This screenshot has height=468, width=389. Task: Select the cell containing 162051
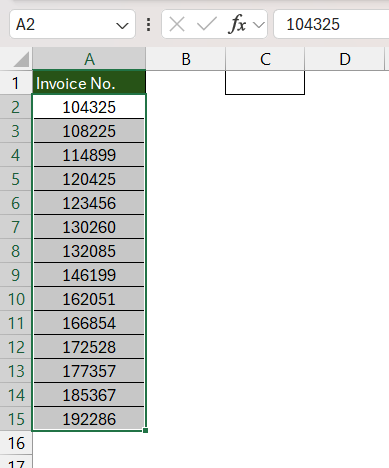(89, 299)
